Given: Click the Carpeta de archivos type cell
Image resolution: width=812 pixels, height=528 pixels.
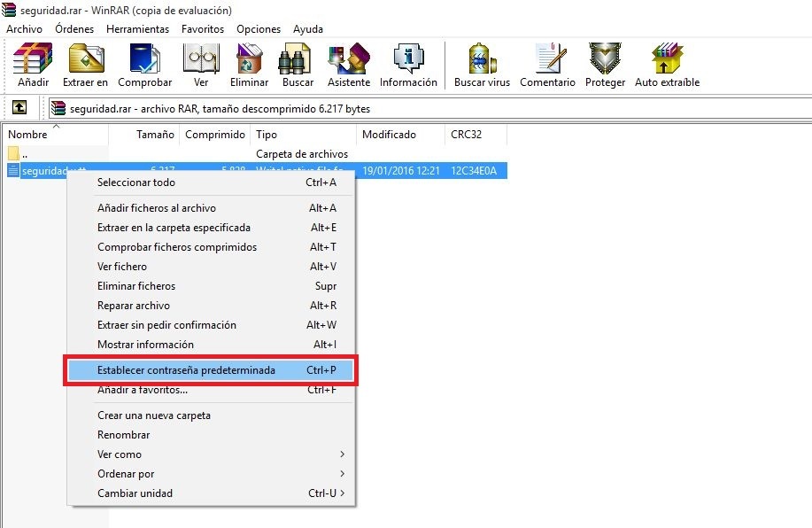Looking at the screenshot, I should pos(302,154).
